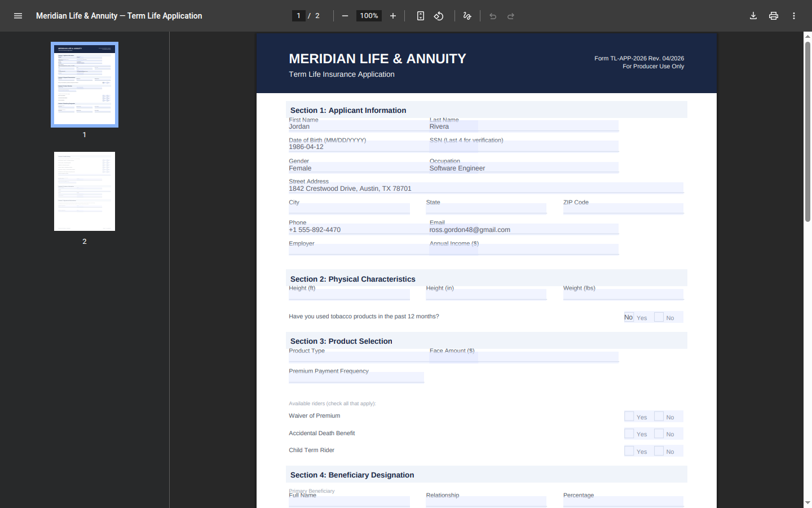
Task: Click the scrollbar down arrow
Action: [x=807, y=502]
